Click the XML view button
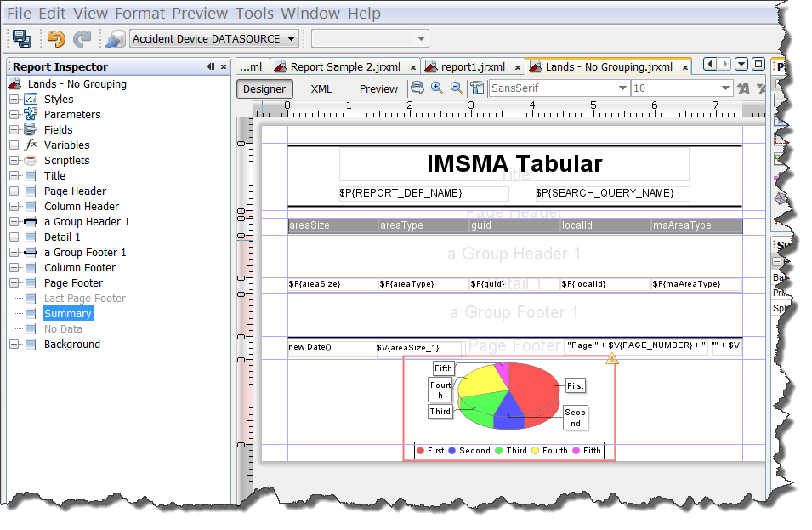 321,88
